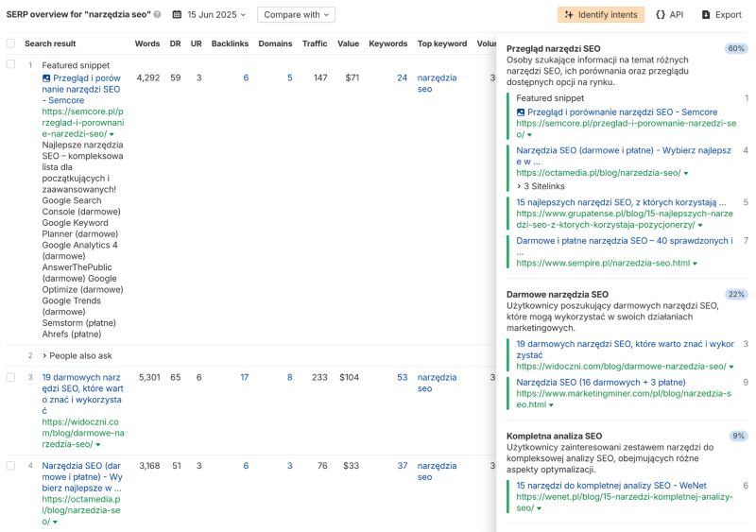This screenshot has height=532, width=756.
Task: Click traffic value 233 in widoczni row
Action: pos(319,378)
